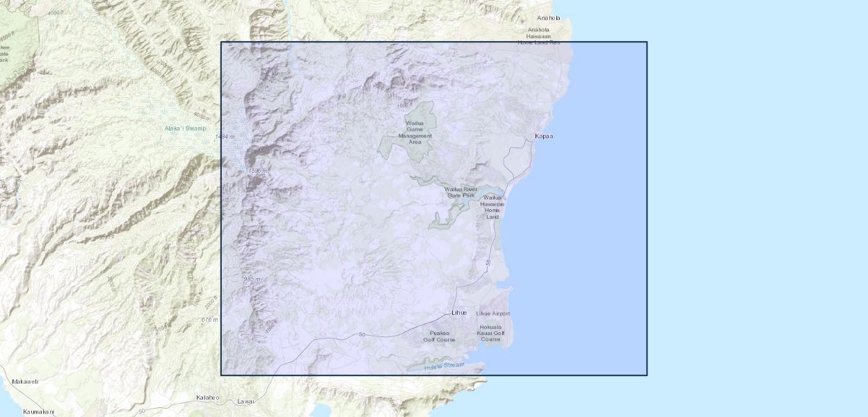Click the 676 m elevation marker
This screenshot has width=868, height=417.
pyautogui.click(x=209, y=320)
